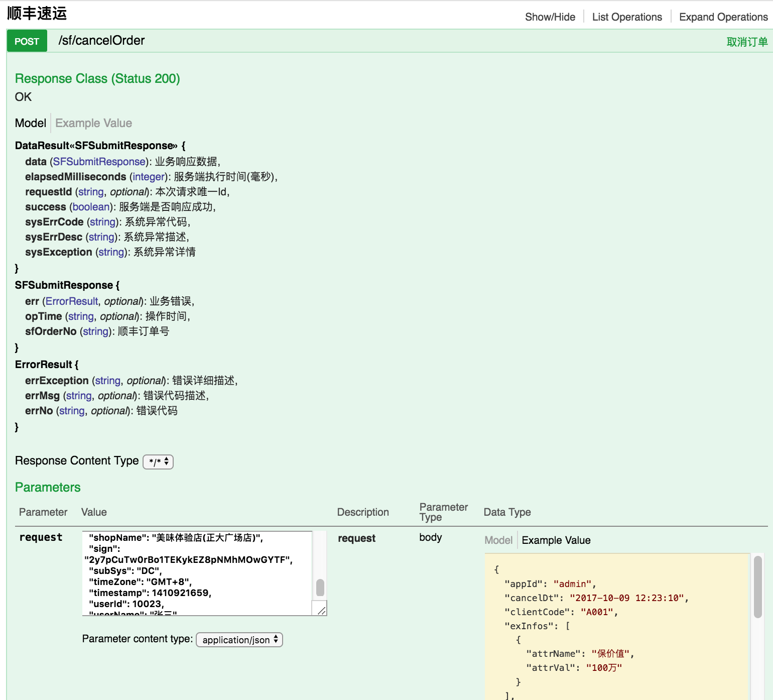Click the green POST method badge
The width and height of the screenshot is (773, 700).
[x=27, y=41]
